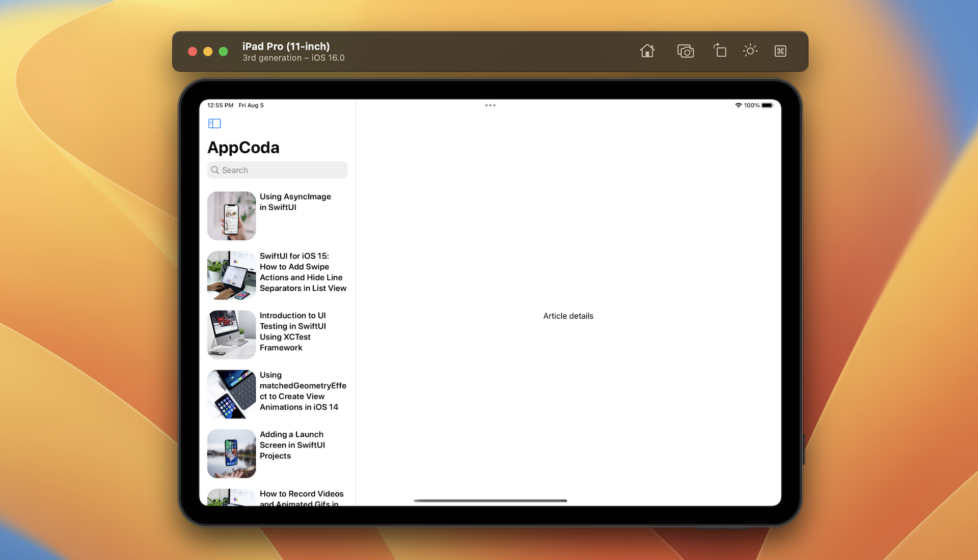
Task: Click the brightness adjust icon
Action: [x=750, y=51]
